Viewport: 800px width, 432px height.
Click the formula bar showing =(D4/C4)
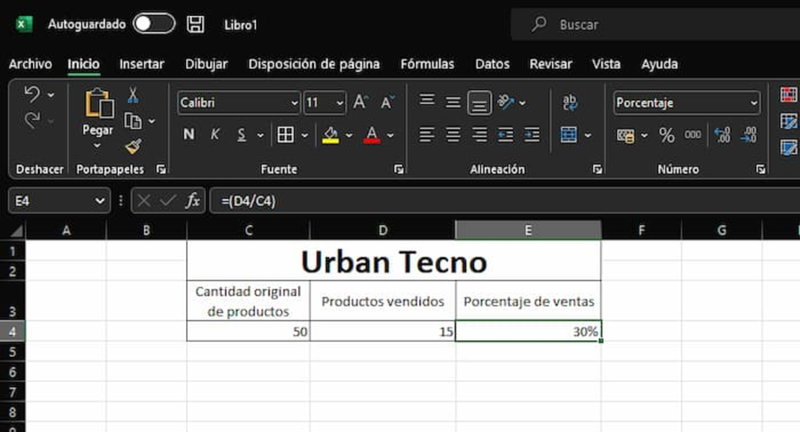tap(505, 200)
